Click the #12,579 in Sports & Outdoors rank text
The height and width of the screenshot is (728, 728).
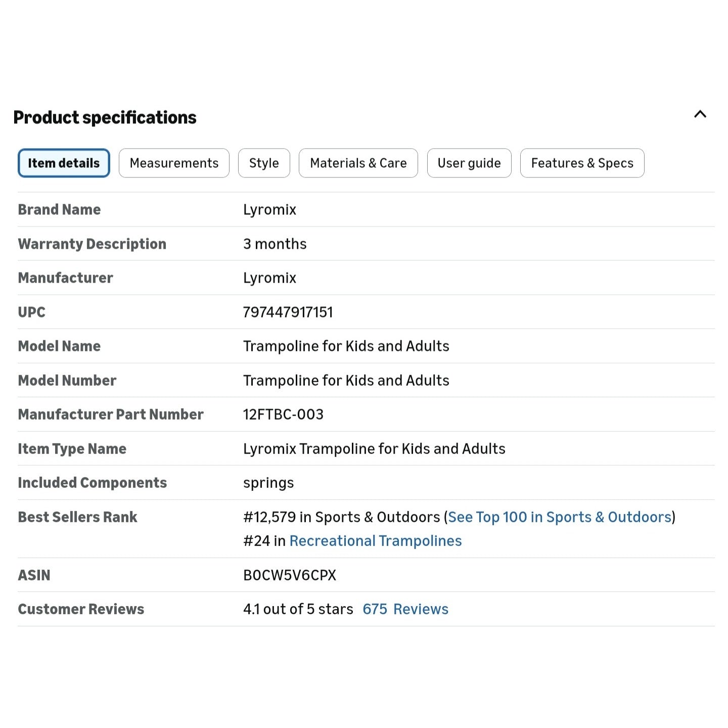pyautogui.click(x=342, y=517)
